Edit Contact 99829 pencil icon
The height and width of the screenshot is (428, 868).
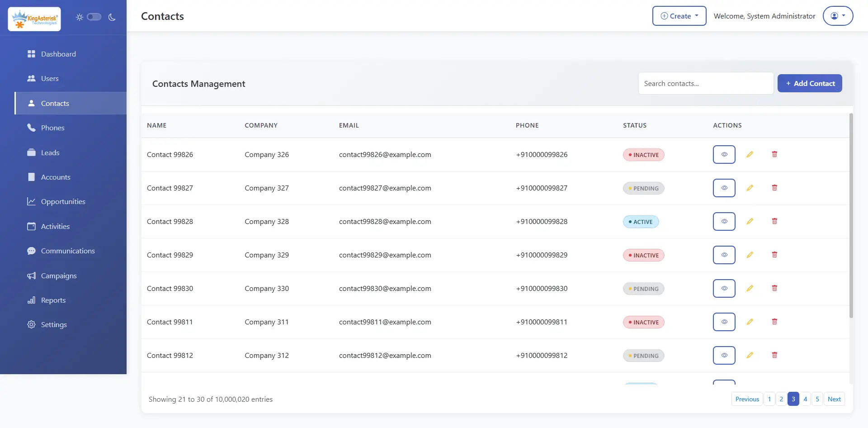click(x=750, y=255)
